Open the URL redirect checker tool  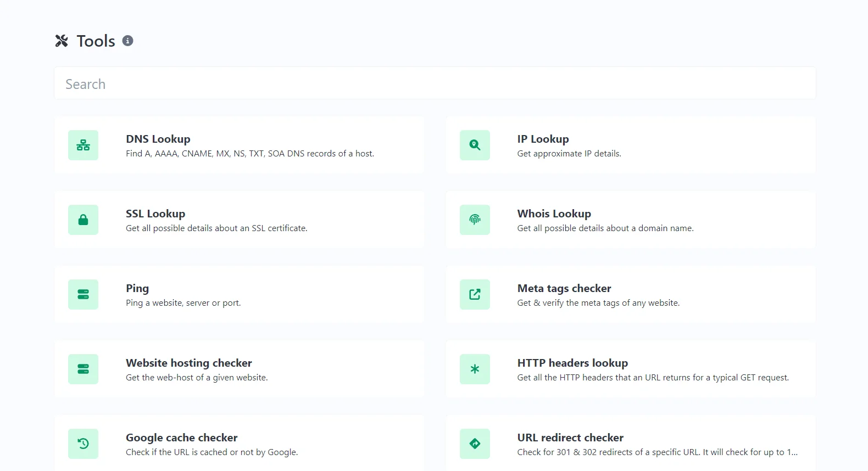[631, 443]
